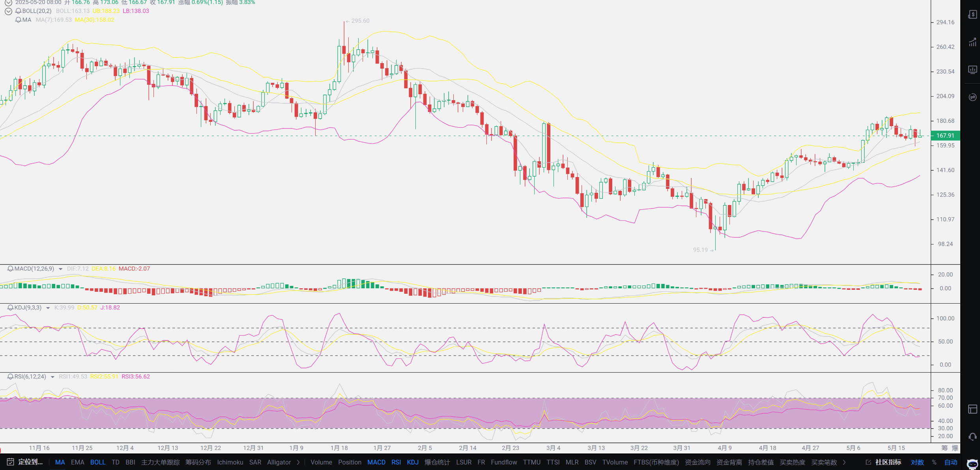
Task: Toggle the 自动 auto scale button
Action: [x=951, y=462]
